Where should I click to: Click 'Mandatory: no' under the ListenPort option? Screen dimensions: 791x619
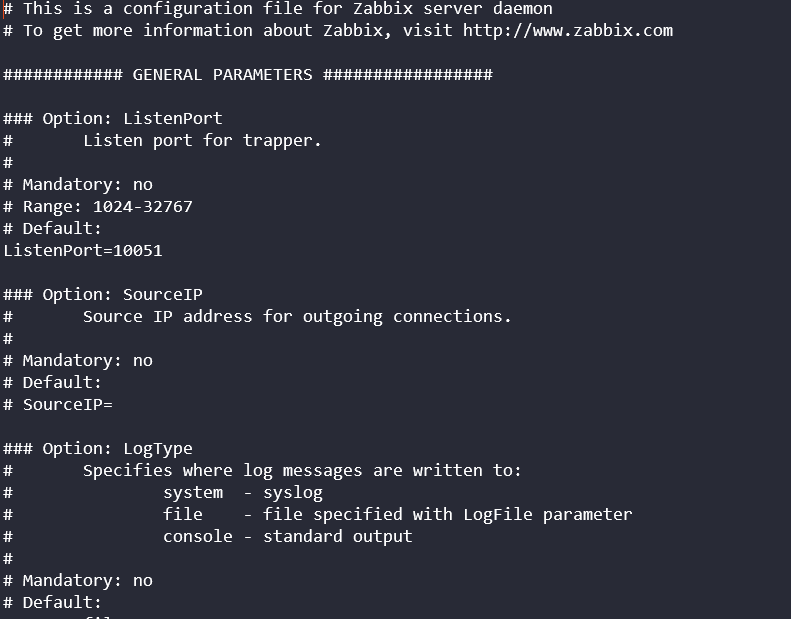coord(87,184)
